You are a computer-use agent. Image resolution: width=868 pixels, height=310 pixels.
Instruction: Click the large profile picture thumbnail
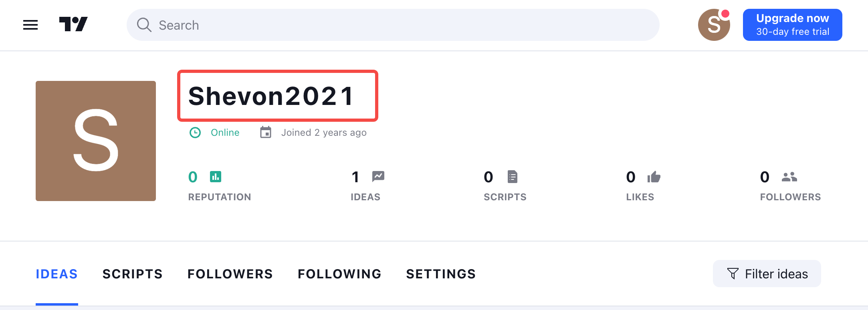96,141
